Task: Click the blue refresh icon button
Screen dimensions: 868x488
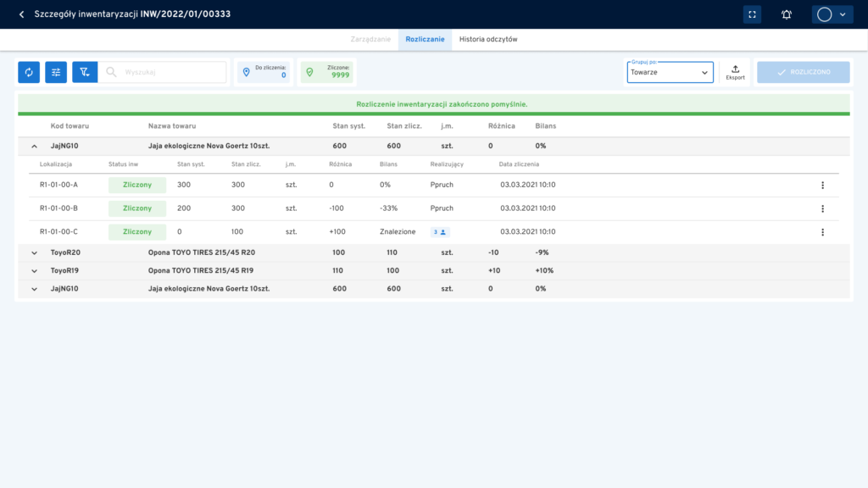Action: 29,73
